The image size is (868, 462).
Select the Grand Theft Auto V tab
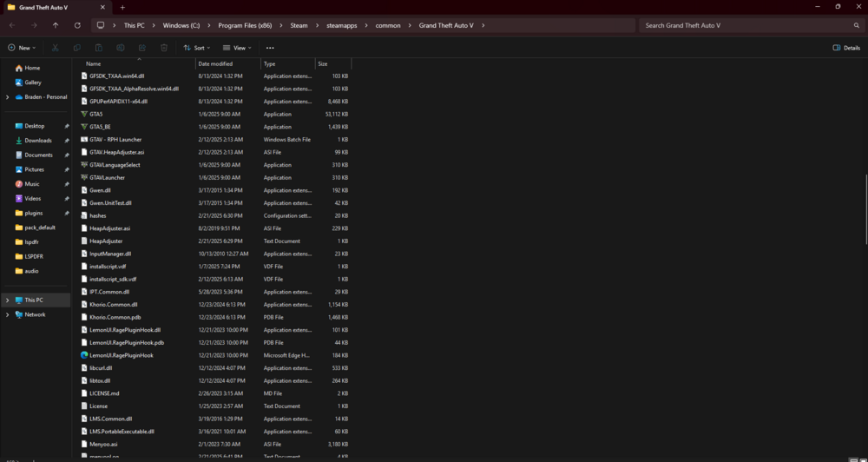56,7
